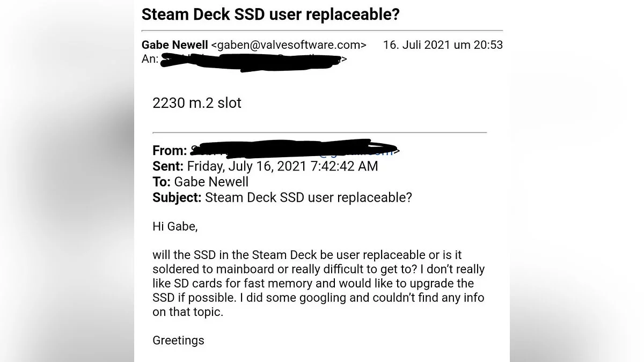Screen dimensions: 644x362
Task: Click the email title "Steam Deck SSD user replaceable?"
Action: [270, 14]
